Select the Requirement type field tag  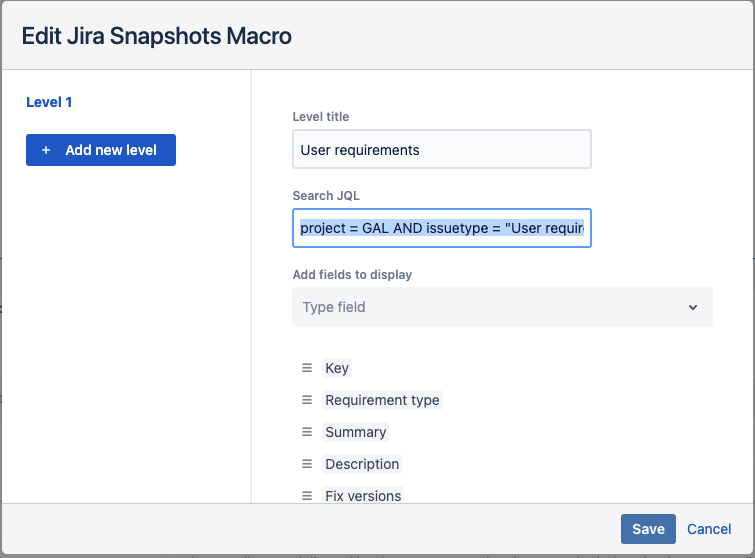(382, 400)
